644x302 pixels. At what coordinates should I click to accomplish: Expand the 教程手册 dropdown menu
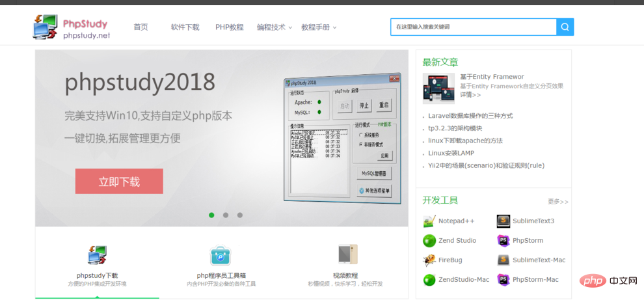coord(319,27)
